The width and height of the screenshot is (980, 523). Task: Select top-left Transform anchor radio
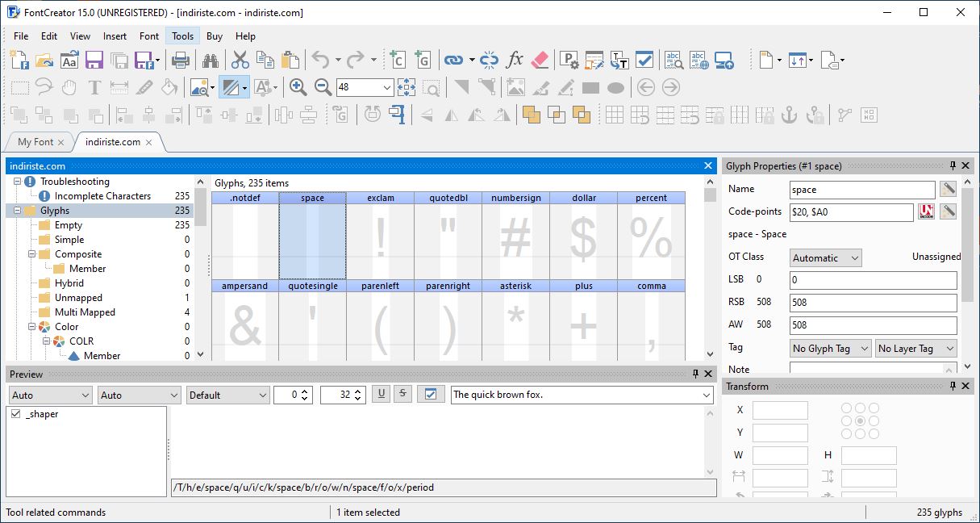click(847, 408)
